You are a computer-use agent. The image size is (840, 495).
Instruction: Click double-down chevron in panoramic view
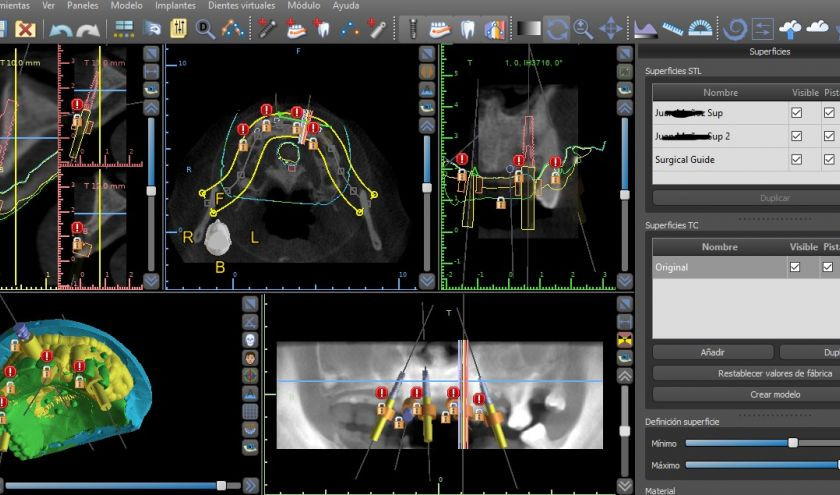[625, 485]
